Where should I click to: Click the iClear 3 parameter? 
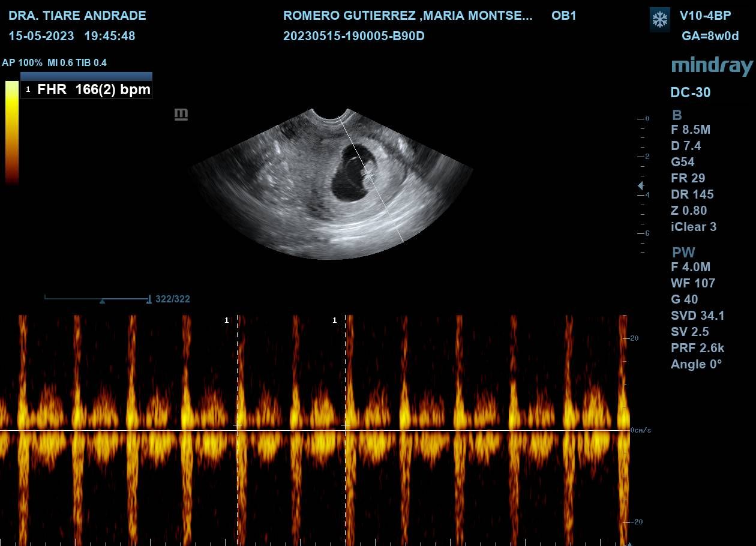[x=694, y=227]
